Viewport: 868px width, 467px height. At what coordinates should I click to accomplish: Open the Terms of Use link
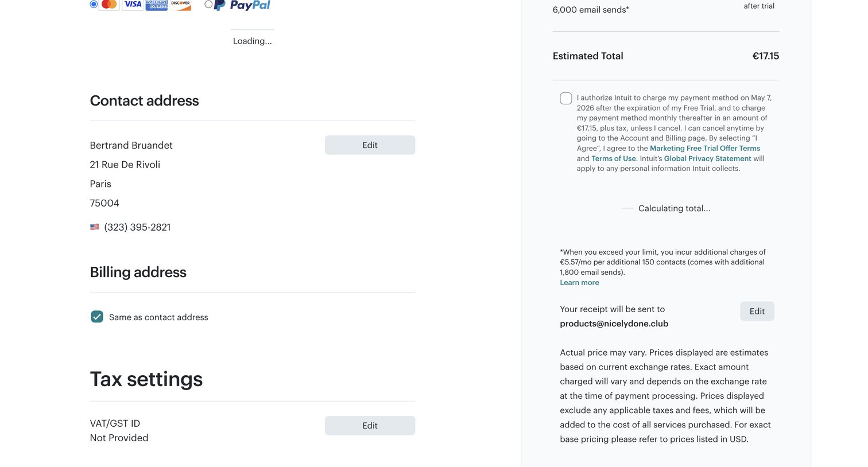(x=614, y=158)
